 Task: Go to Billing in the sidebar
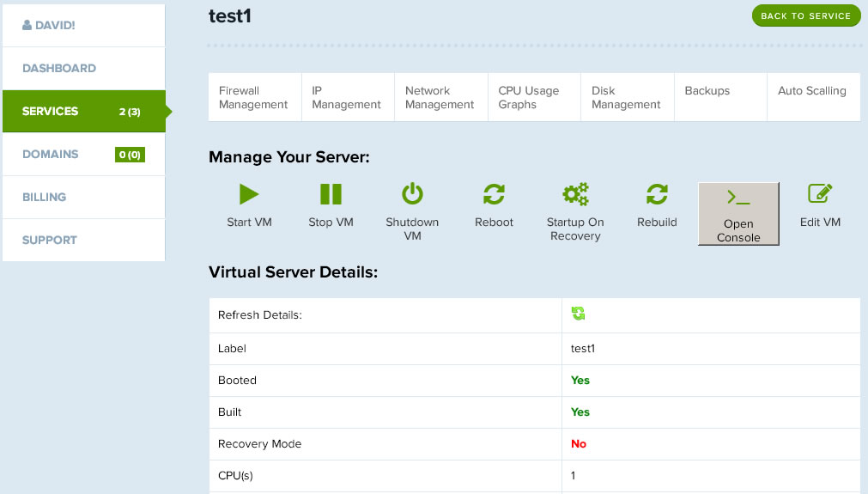pos(83,197)
